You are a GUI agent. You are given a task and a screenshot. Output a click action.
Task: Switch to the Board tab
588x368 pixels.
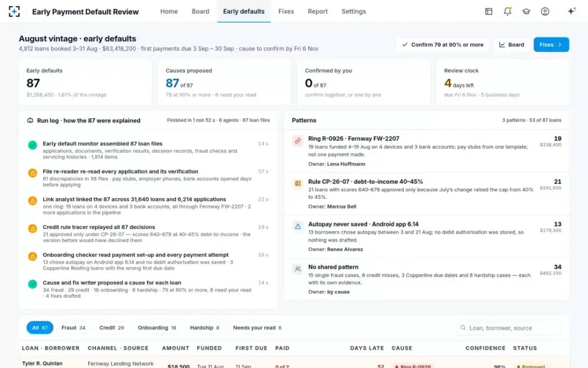pyautogui.click(x=200, y=11)
